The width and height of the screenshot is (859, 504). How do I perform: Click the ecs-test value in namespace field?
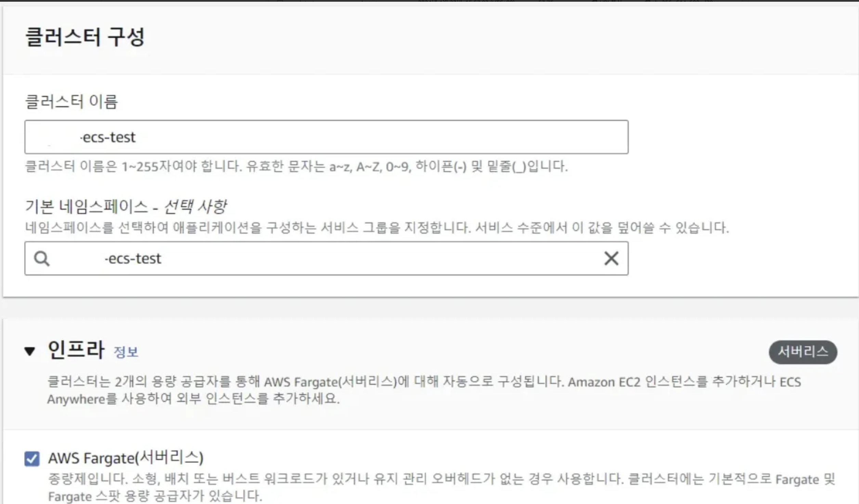tap(133, 258)
